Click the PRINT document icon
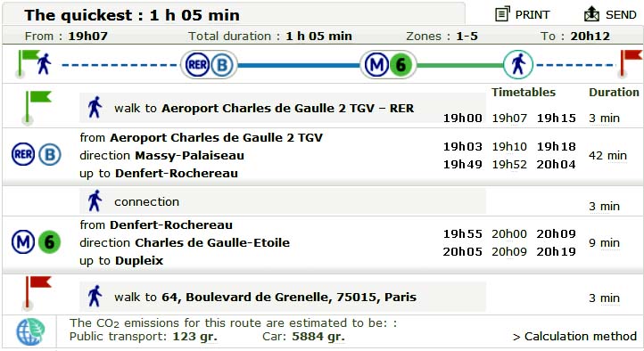 [502, 14]
